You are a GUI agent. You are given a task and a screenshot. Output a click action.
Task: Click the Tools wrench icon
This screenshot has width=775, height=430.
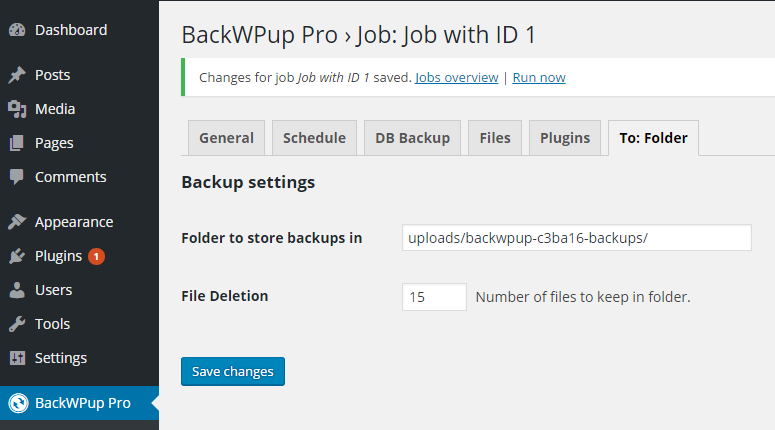[17, 324]
